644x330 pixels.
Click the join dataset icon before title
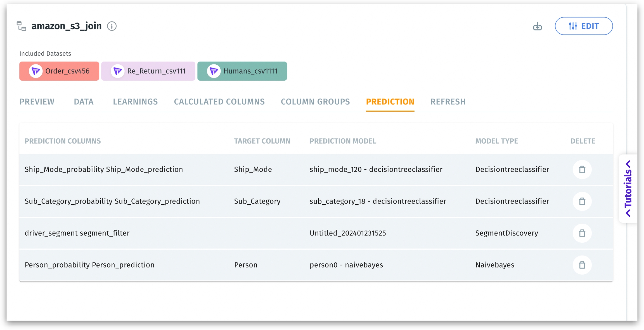click(x=22, y=26)
